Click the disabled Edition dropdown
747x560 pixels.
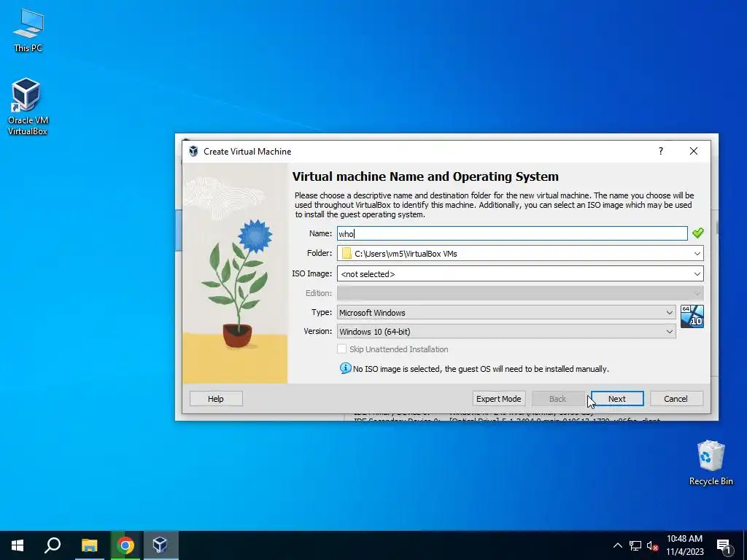point(520,293)
